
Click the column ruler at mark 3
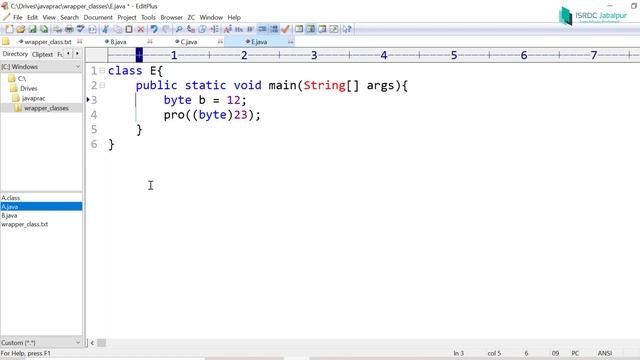(314, 55)
